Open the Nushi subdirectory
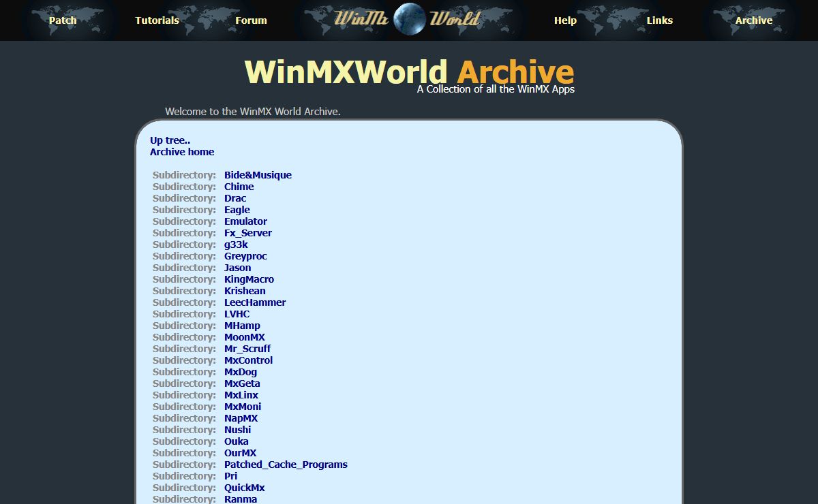Viewport: 818px width, 504px height. (237, 430)
